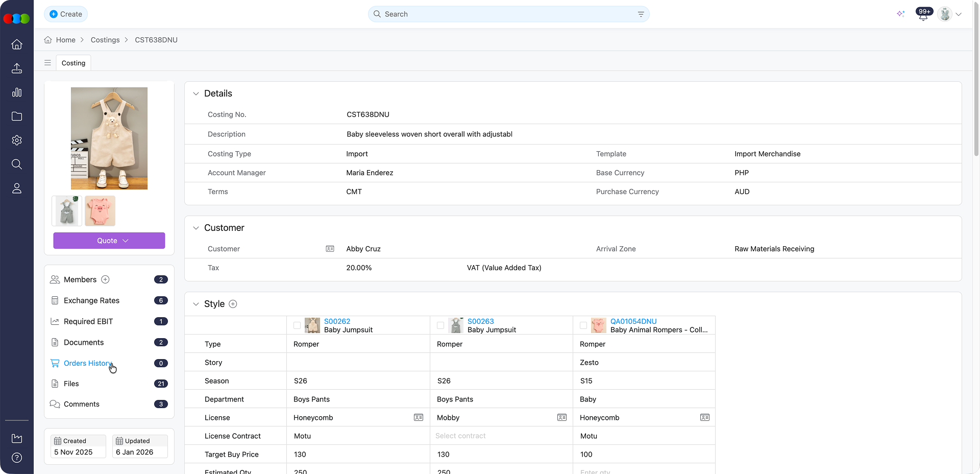980x474 pixels.
Task: Open the settings gear in sidebar
Action: click(x=17, y=140)
